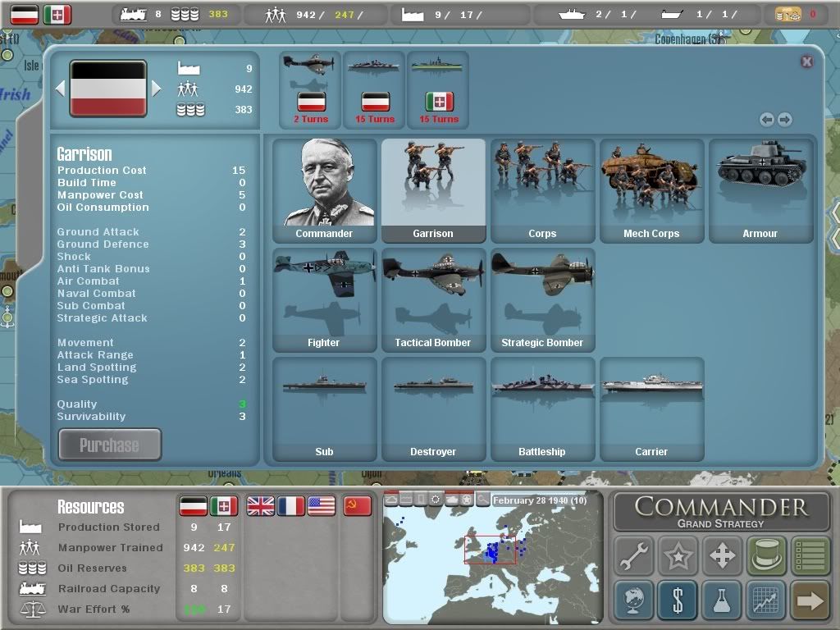
Task: Toggle the magnifier zoom on minimap
Action: [x=482, y=500]
